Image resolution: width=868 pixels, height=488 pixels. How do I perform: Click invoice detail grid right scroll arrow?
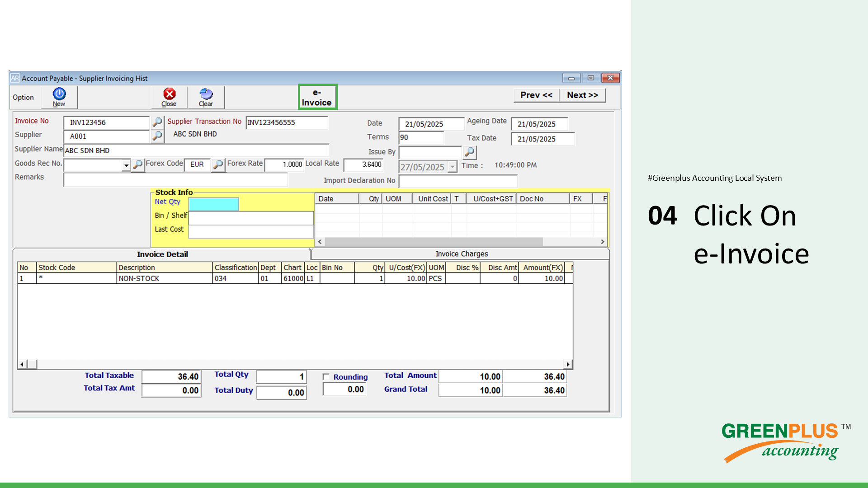pos(568,364)
